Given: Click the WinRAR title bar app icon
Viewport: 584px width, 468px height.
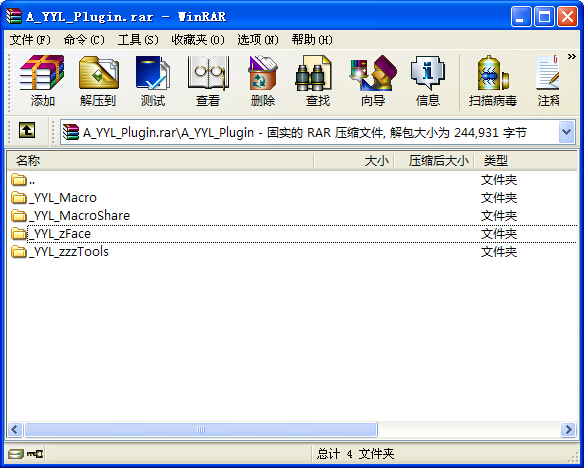Looking at the screenshot, I should tap(14, 16).
